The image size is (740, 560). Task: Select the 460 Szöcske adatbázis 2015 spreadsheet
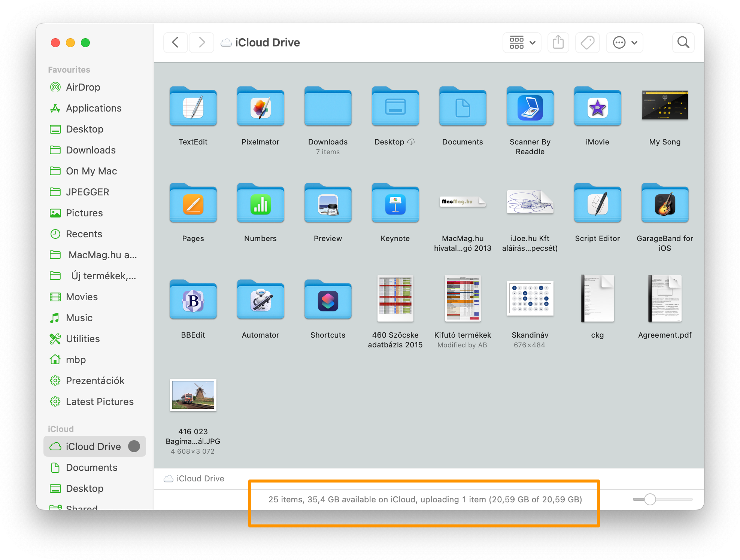click(x=395, y=298)
